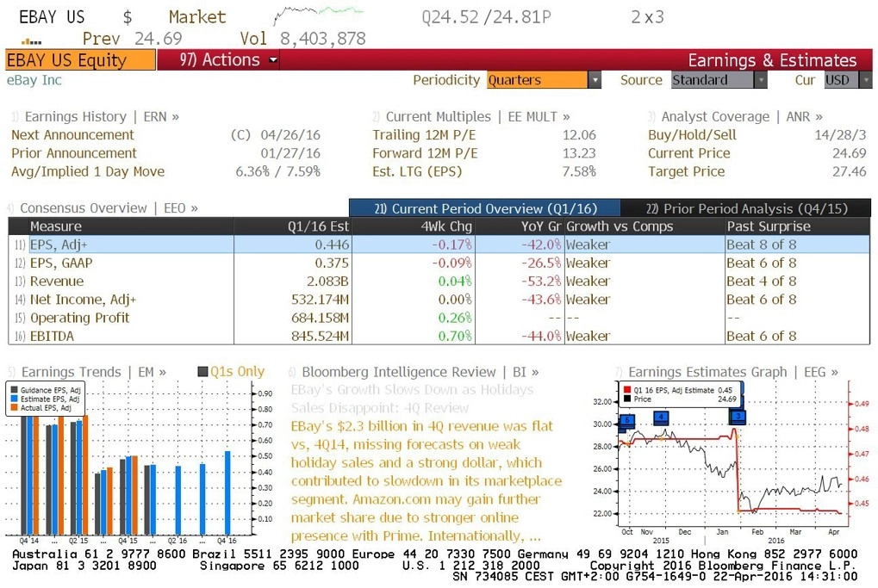Click the EBAY US Equity security field

click(x=81, y=60)
